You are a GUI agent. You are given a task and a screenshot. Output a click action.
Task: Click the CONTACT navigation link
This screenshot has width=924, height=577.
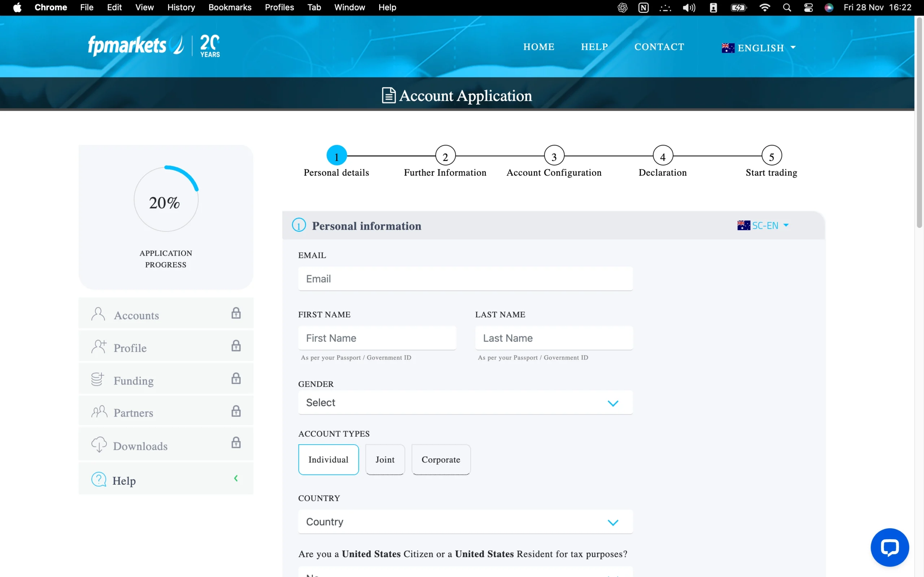coord(659,47)
